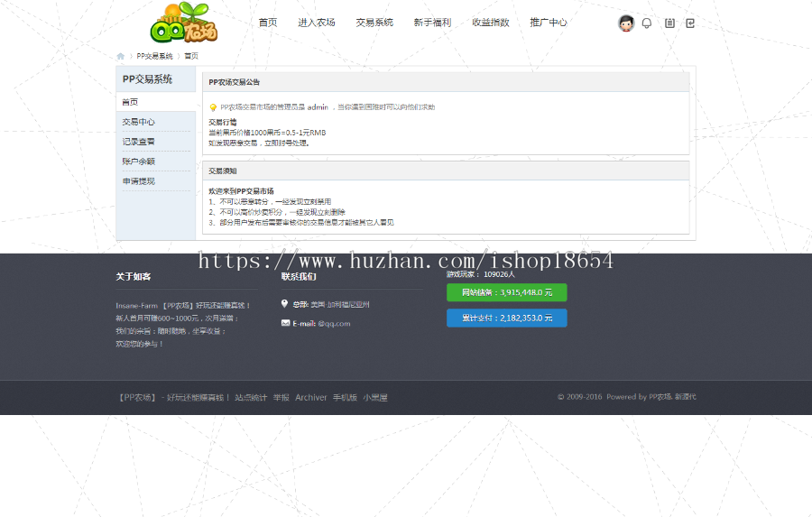Click 欢迎来到PP交易市场 text
This screenshot has width=812, height=517.
241,191
